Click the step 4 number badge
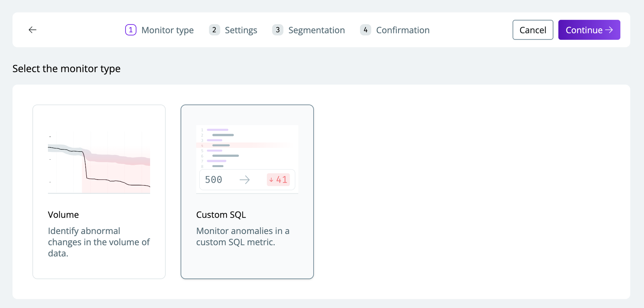The width and height of the screenshot is (644, 308). pyautogui.click(x=365, y=30)
